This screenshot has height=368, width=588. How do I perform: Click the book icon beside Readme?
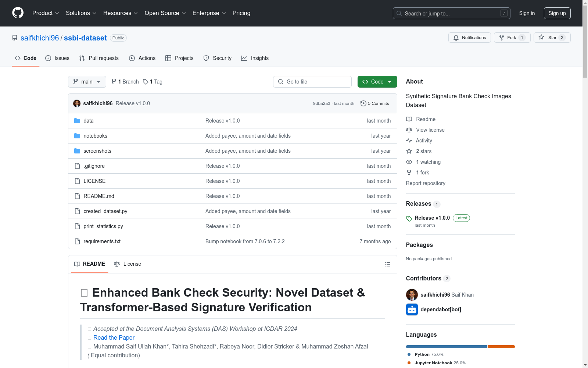coord(409,119)
